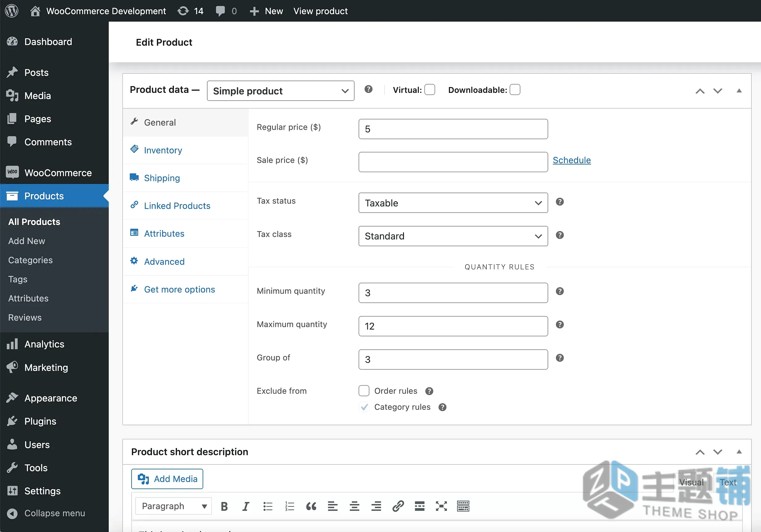
Task: Insert a bulleted list
Action: (x=267, y=506)
